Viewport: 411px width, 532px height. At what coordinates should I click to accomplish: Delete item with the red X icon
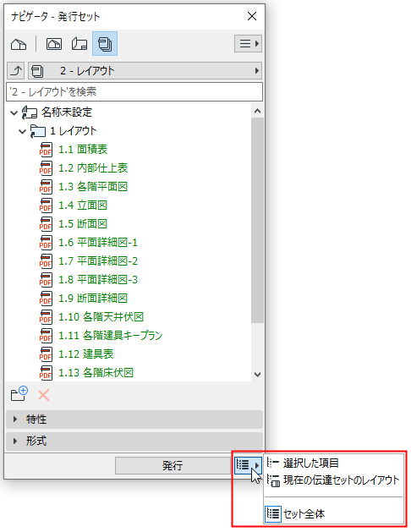tap(44, 395)
